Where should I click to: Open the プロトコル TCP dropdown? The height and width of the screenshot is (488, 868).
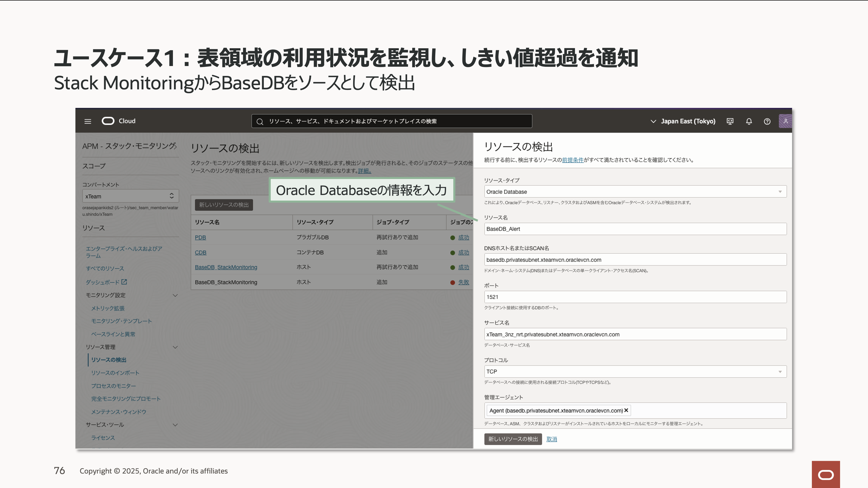635,371
